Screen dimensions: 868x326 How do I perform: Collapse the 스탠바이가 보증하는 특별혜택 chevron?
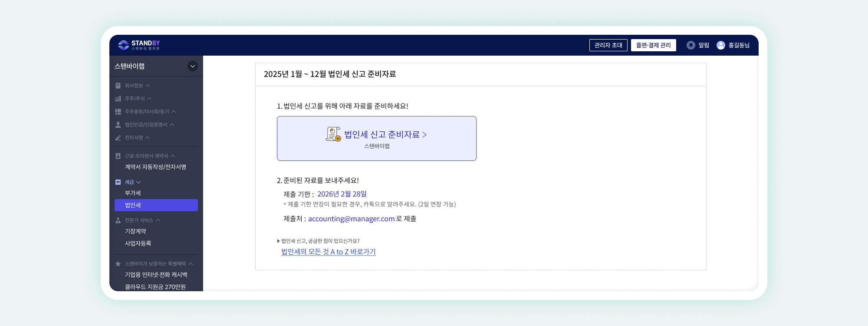pyautogui.click(x=191, y=264)
